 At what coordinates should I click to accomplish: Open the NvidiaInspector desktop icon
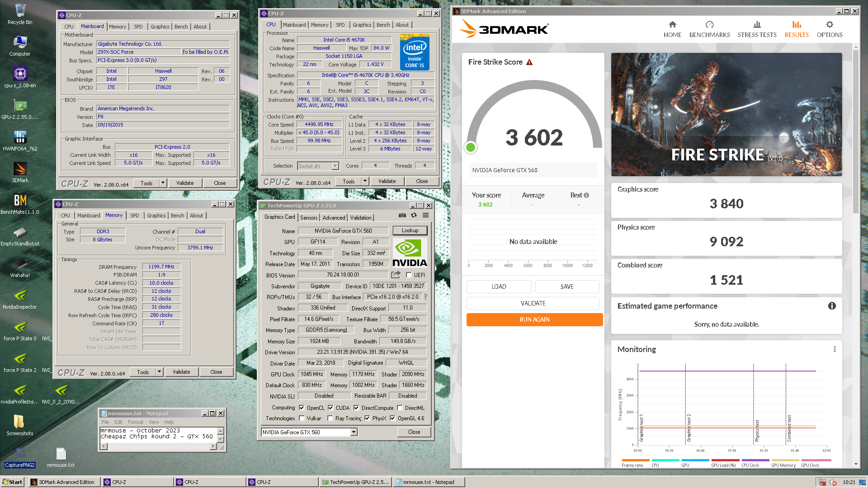pos(20,299)
